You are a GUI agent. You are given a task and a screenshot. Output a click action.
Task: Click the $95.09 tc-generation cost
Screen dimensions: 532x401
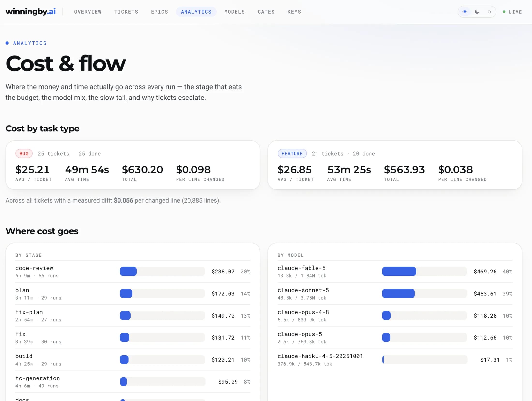(x=228, y=382)
